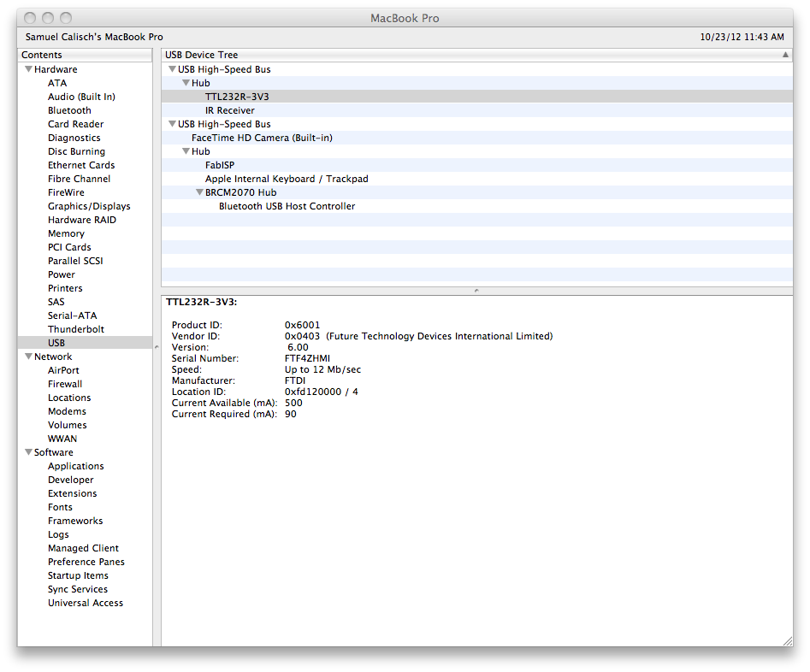Select the highlighted USB sidebar item
810x672 pixels.
pyautogui.click(x=85, y=343)
